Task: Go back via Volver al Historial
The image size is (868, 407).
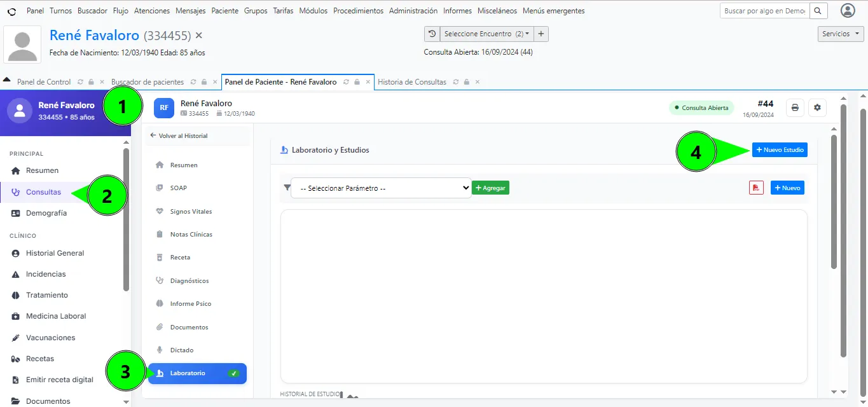Action: point(179,135)
